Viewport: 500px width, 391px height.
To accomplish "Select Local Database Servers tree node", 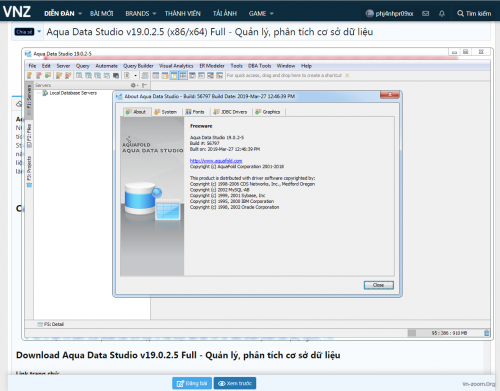I will tap(73, 93).
